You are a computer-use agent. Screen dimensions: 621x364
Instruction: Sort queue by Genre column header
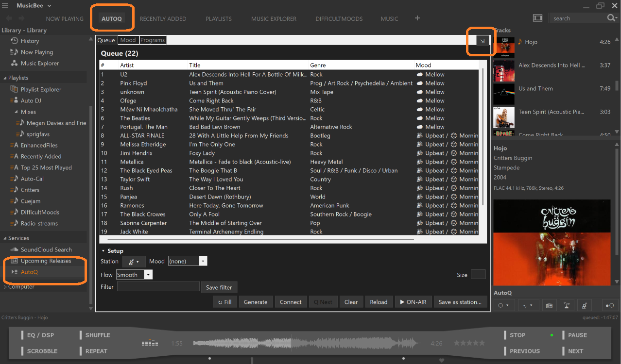[362, 65]
